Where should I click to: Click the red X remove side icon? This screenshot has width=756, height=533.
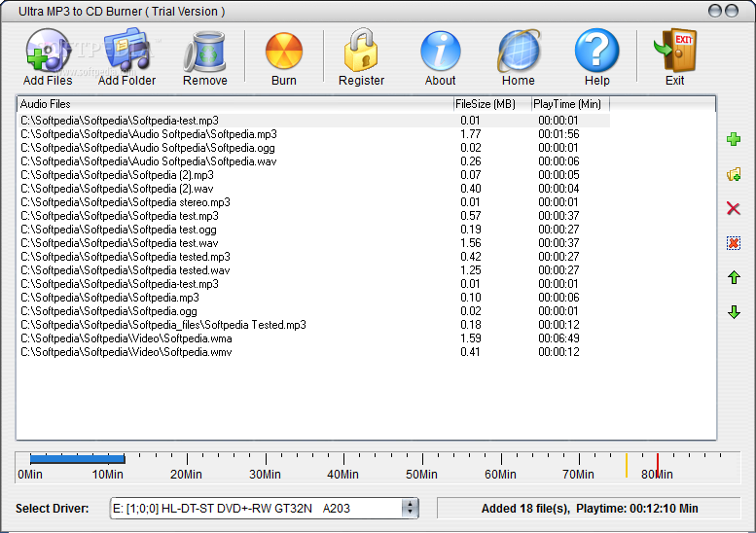734,208
